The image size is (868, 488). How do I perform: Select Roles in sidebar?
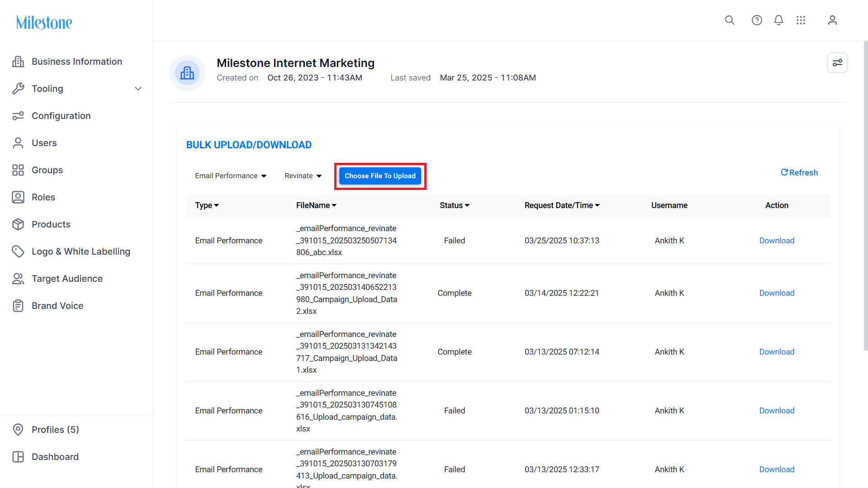point(43,197)
